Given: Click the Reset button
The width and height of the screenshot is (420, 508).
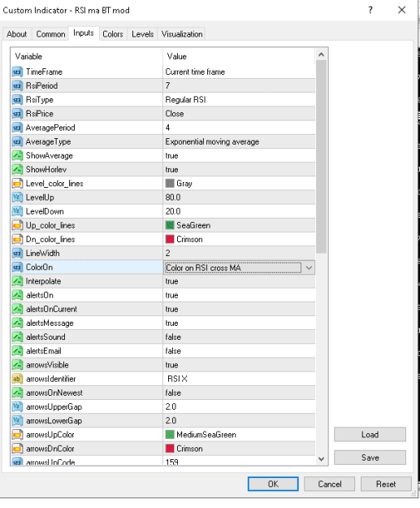Looking at the screenshot, I should point(386,484).
